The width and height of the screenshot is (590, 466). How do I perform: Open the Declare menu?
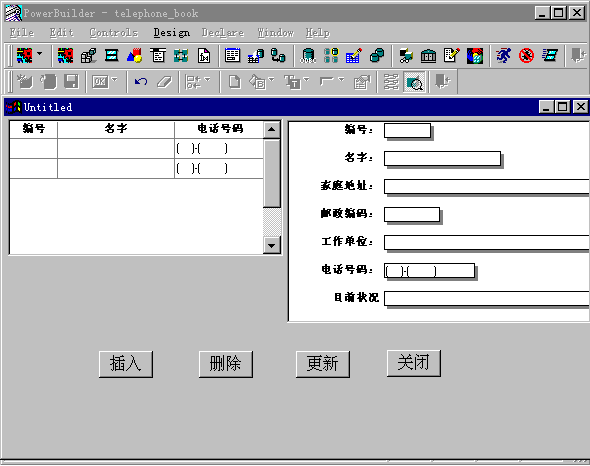point(223,33)
